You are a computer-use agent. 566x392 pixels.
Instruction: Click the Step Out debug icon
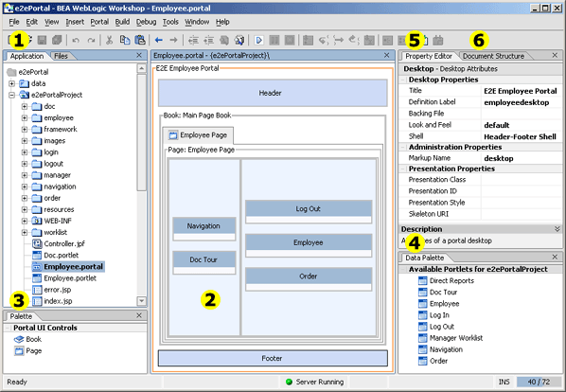pyautogui.click(x=354, y=40)
